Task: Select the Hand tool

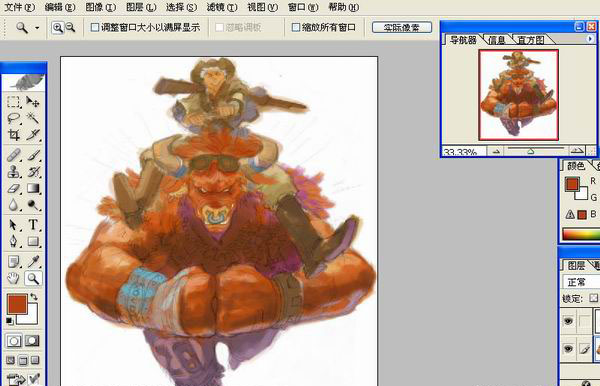Action: (x=13, y=278)
